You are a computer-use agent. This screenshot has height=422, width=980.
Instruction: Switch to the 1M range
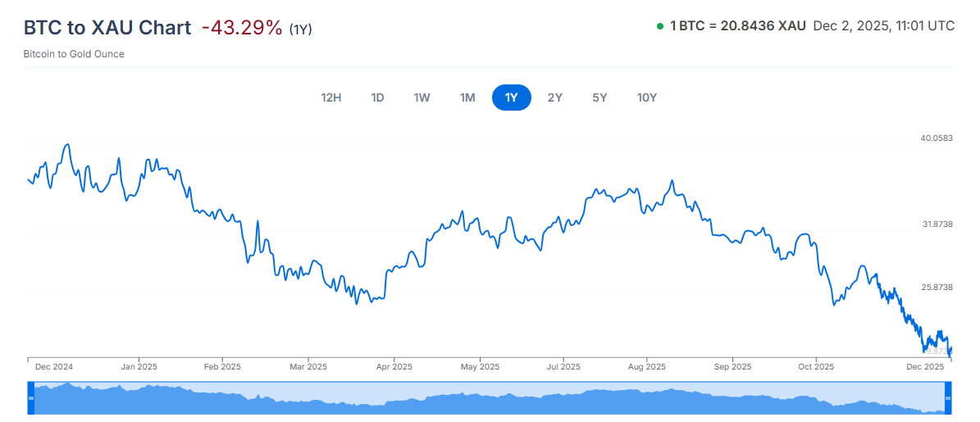[467, 98]
